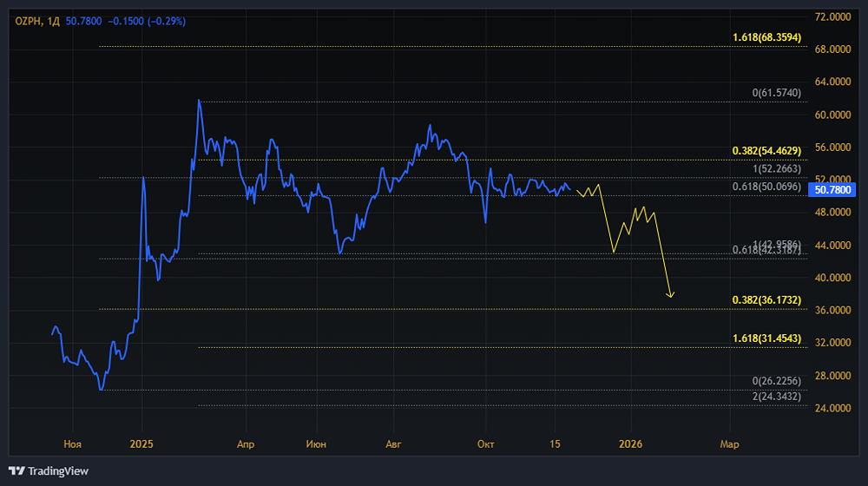Viewport: 868px width, 486px height.
Task: Click the 50.7800 last price in legend
Action: point(83,21)
